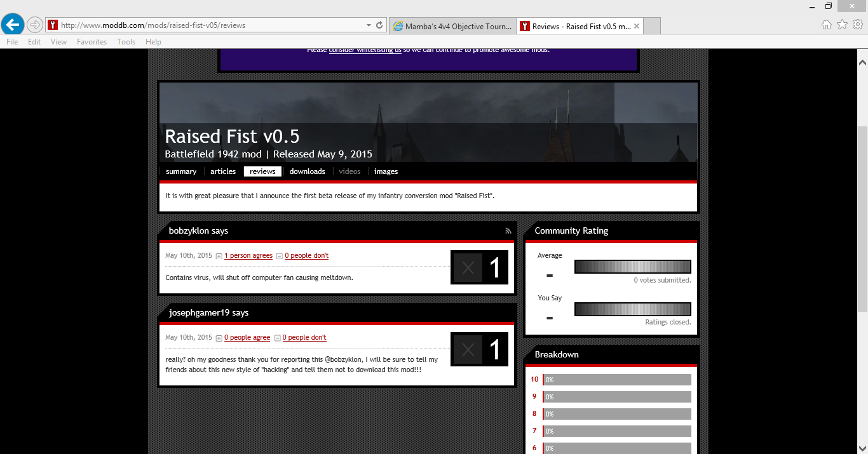
Task: Click plus agree icon on bobzyklon review
Action: tap(219, 256)
